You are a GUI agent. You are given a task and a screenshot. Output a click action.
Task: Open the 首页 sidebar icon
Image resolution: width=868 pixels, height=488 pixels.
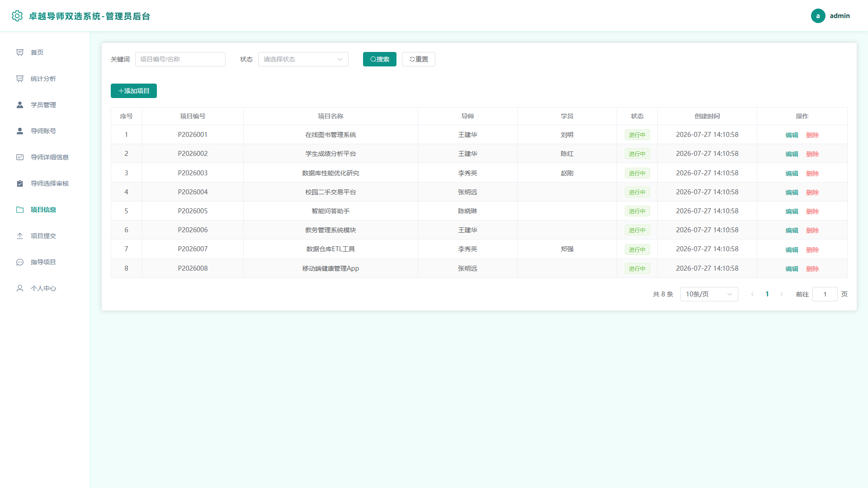point(20,52)
